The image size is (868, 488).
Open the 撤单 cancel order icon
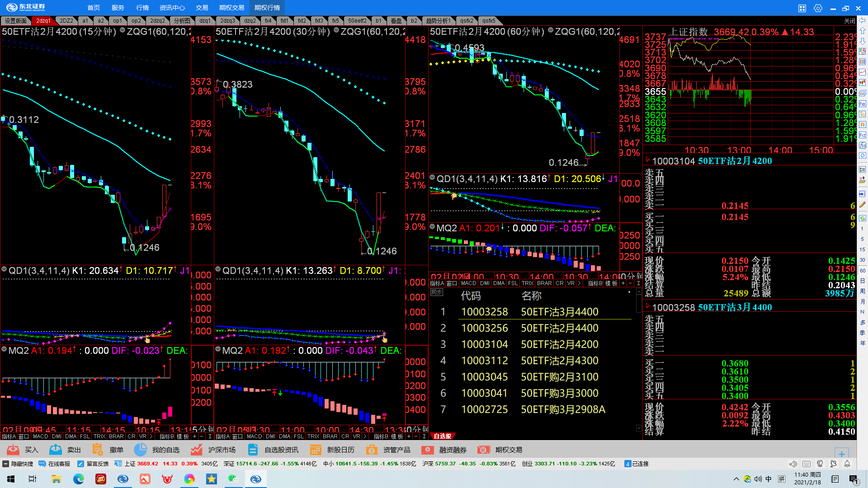[98, 450]
